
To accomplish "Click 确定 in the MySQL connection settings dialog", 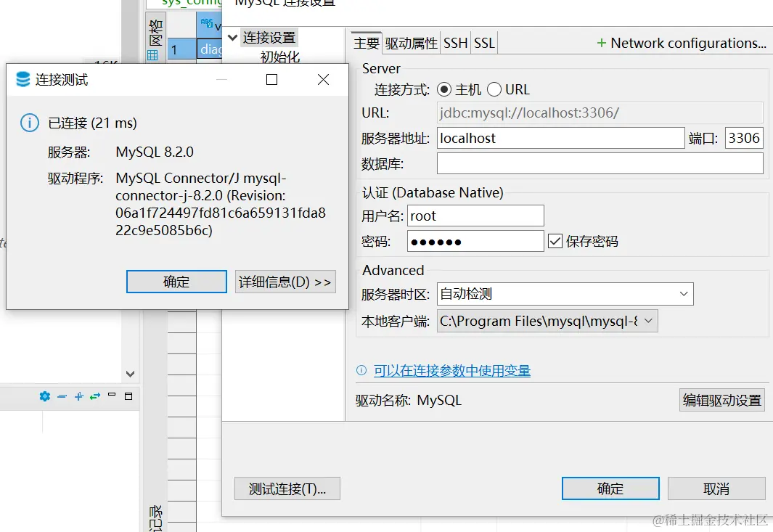I will click(x=610, y=488).
